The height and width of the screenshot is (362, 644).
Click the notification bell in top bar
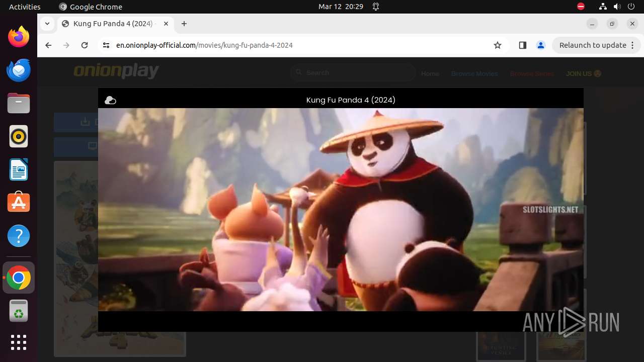(376, 7)
